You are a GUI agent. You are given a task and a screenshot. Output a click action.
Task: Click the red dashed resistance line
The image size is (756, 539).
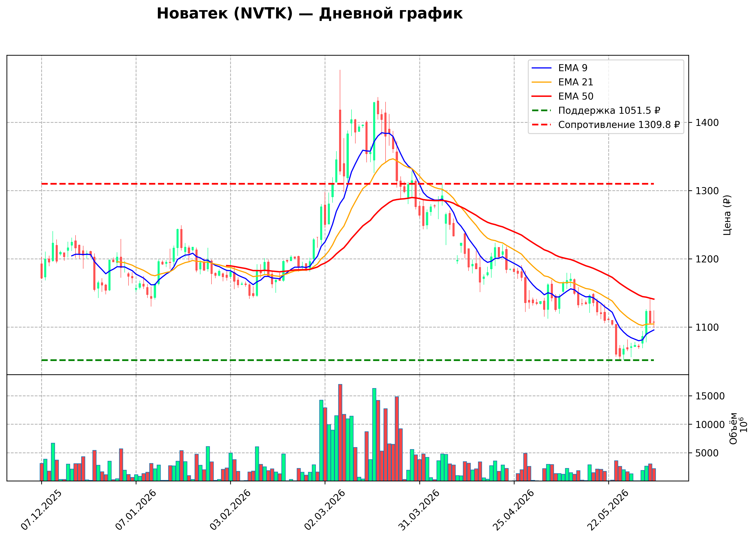click(x=347, y=184)
